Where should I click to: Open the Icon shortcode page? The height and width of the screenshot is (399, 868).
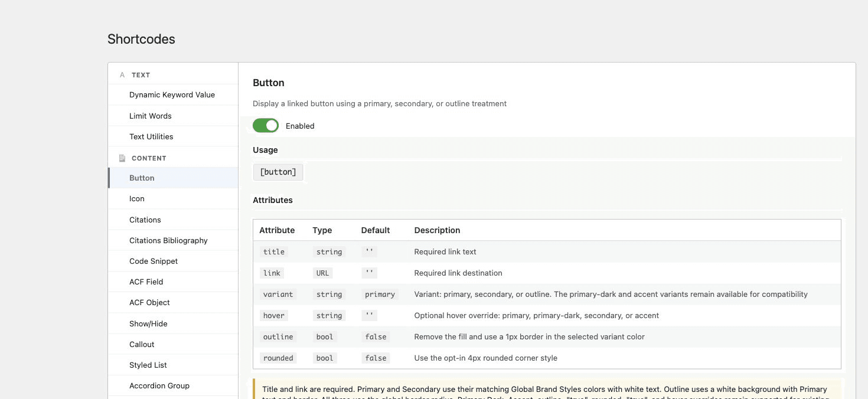click(x=173, y=199)
